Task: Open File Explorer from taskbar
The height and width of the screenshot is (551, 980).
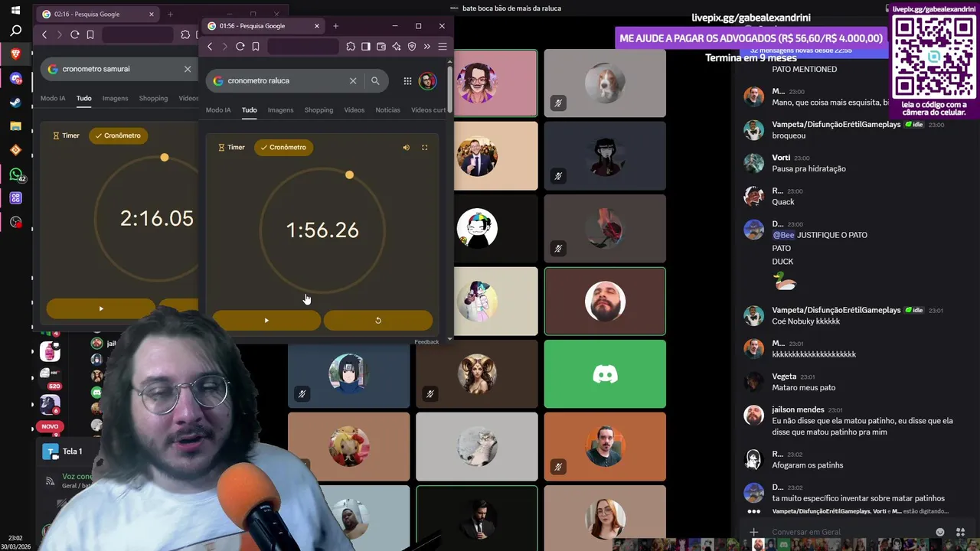Action: pos(16,126)
